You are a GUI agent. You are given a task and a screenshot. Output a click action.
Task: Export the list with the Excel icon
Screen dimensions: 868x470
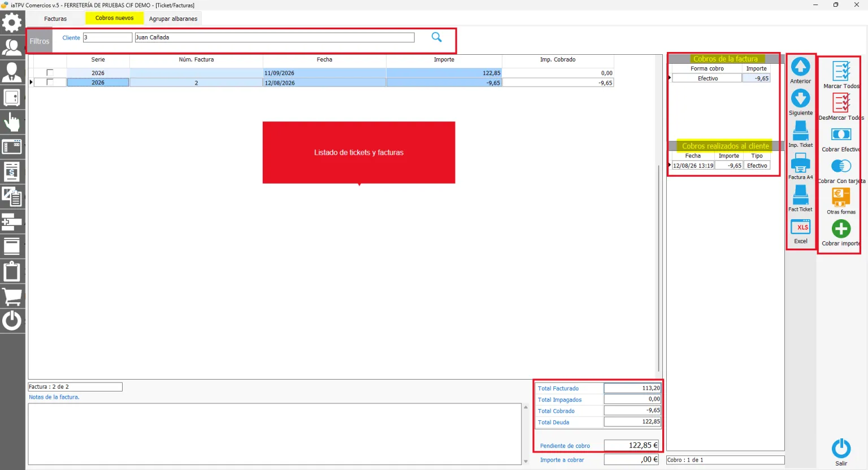click(801, 227)
